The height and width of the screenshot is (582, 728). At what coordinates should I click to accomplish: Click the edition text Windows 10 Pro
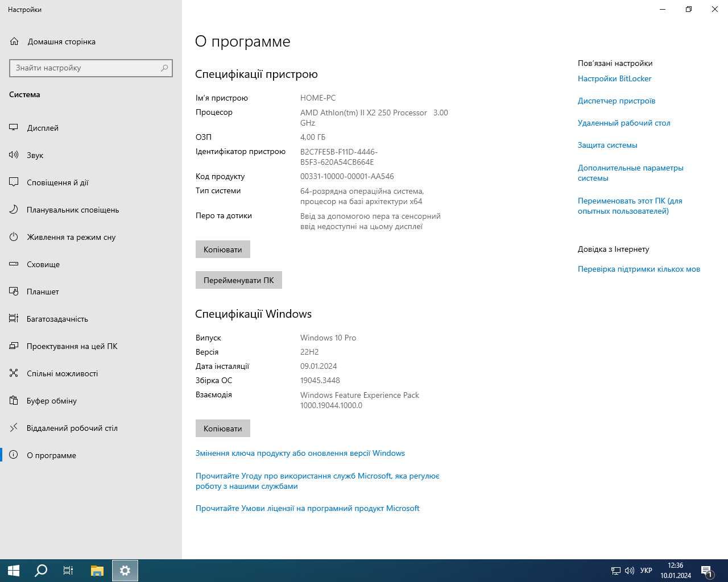pos(328,338)
